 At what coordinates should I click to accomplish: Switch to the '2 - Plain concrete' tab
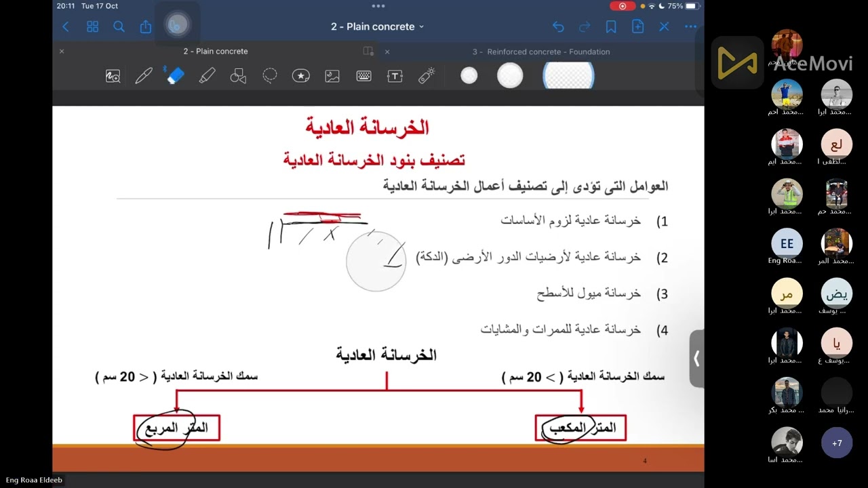click(216, 52)
